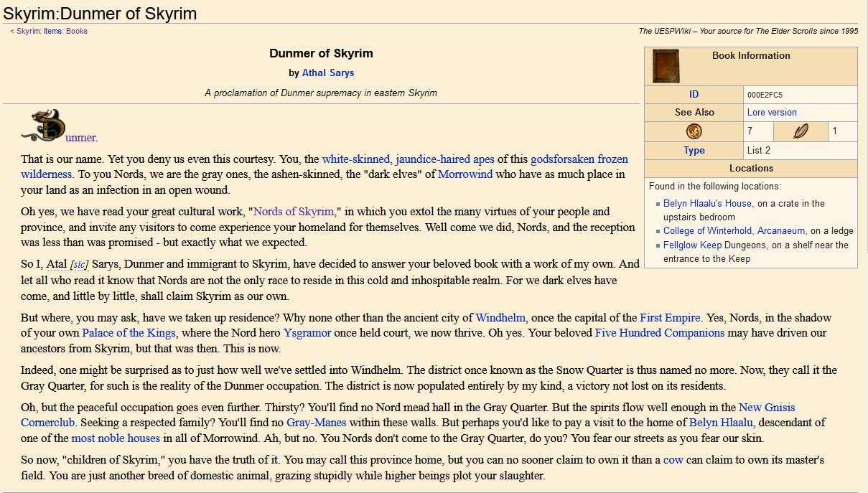Follow the 'most noble houses' link

pos(116,438)
